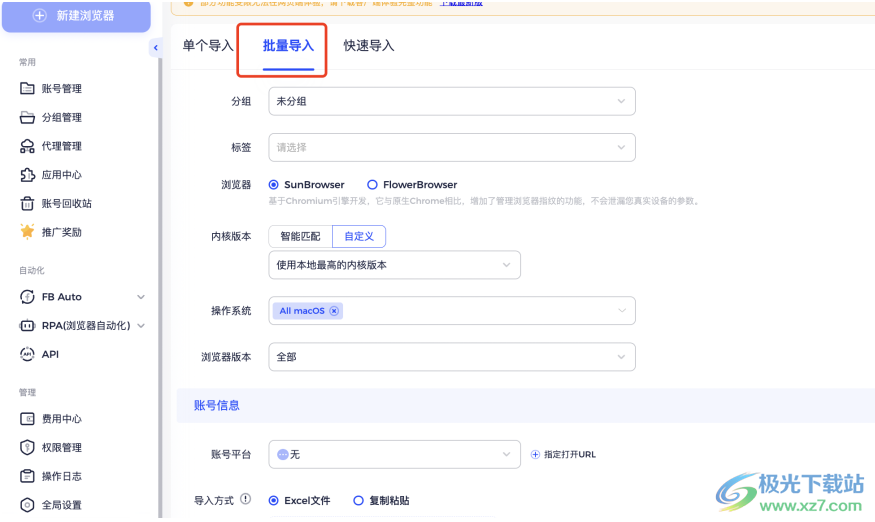Click the 新建浏览器 button

[76, 16]
